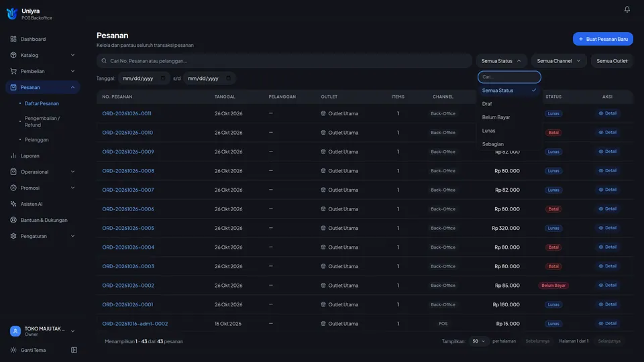Click the TANGGAL column header

[x=225, y=97]
